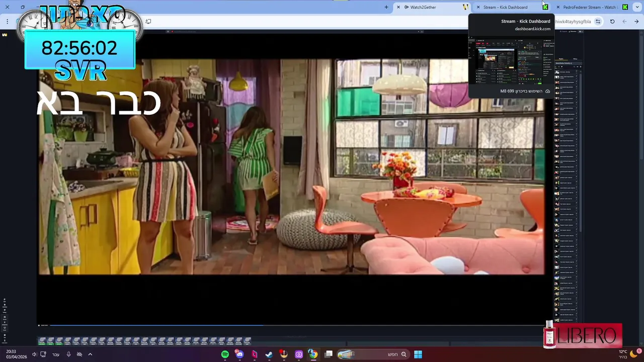Show hidden system tray icons
This screenshot has height=362, width=644.
point(90,354)
